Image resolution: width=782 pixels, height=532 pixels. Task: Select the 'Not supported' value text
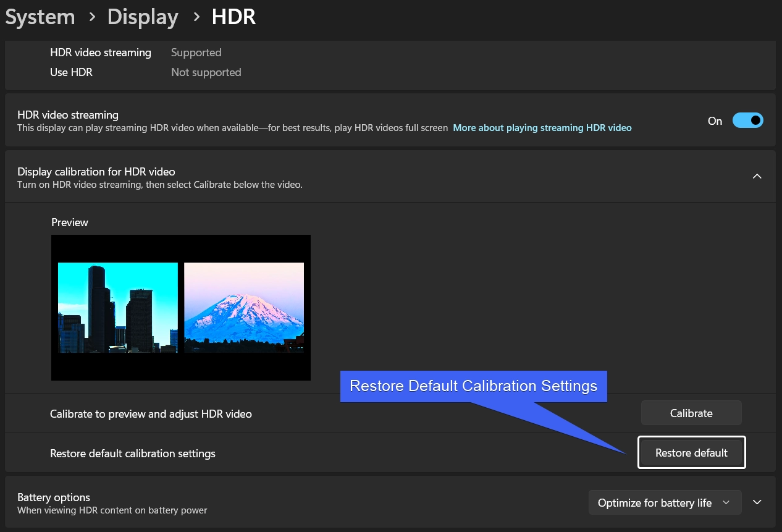pos(206,72)
